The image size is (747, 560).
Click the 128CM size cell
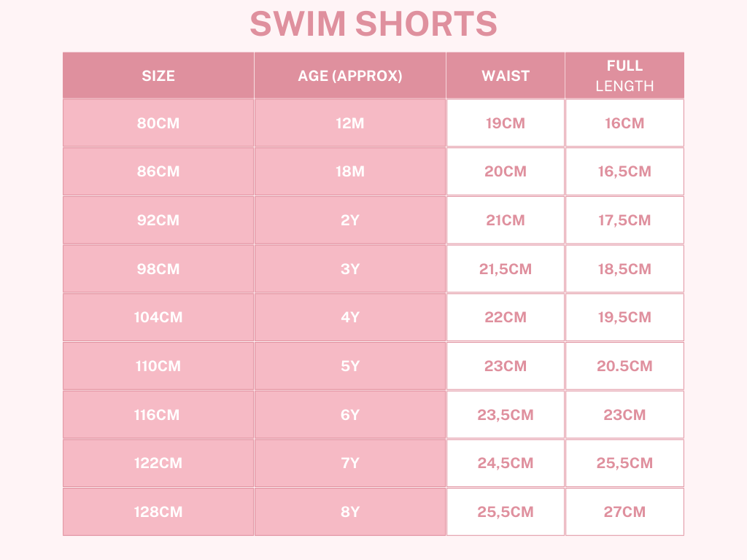[x=158, y=512]
